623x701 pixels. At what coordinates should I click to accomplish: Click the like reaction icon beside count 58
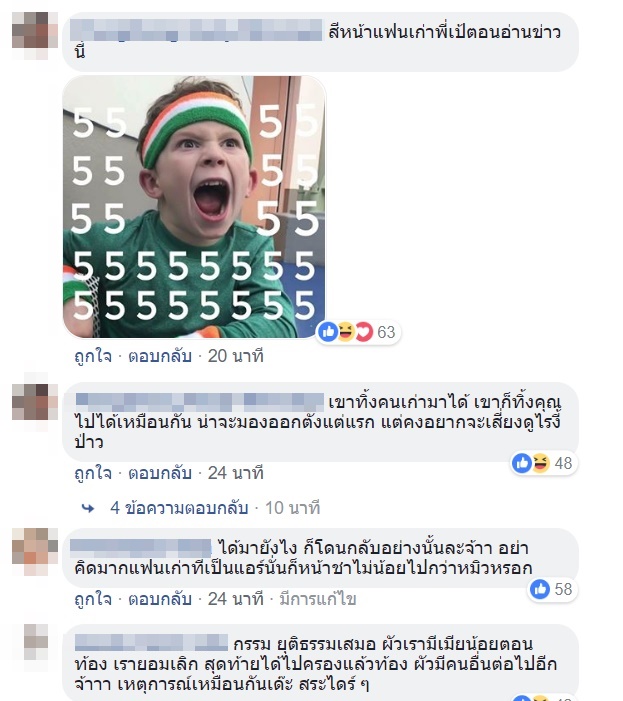pos(540,589)
